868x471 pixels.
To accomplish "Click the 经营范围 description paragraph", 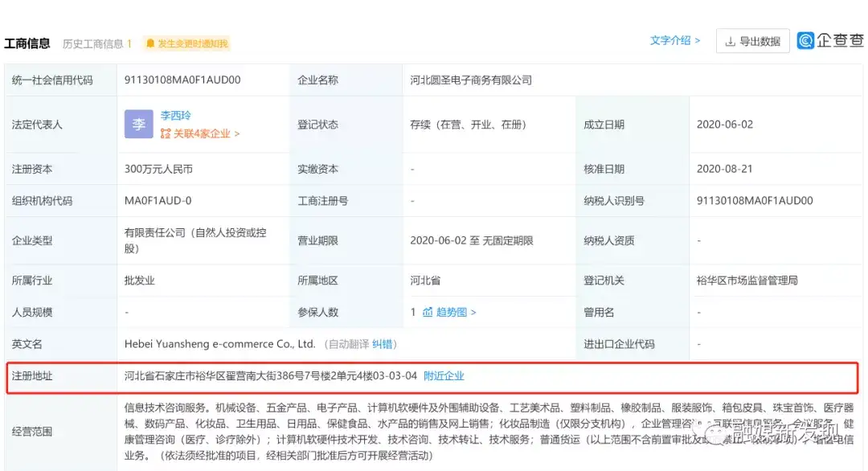I will click(489, 432).
